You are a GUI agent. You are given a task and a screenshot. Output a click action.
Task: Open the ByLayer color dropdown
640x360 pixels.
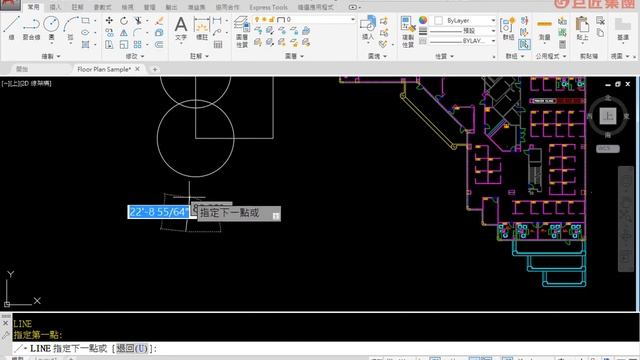pyautogui.click(x=493, y=20)
